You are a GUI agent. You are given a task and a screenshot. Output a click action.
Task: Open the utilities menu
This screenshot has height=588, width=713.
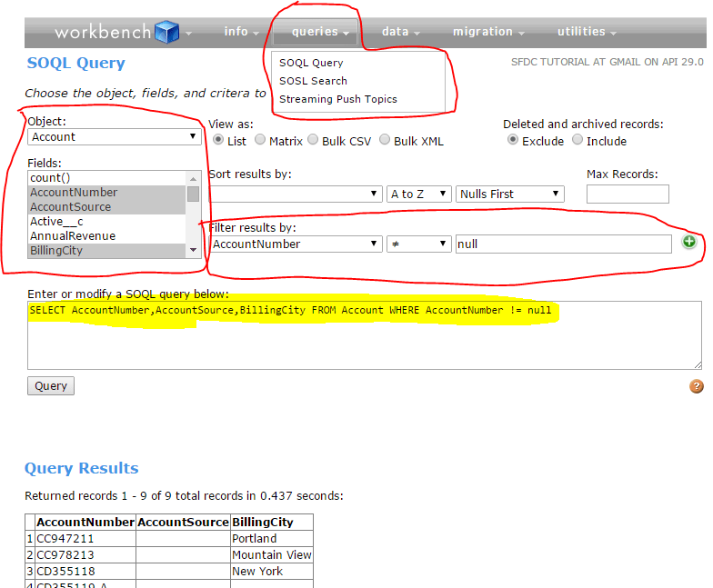(587, 32)
